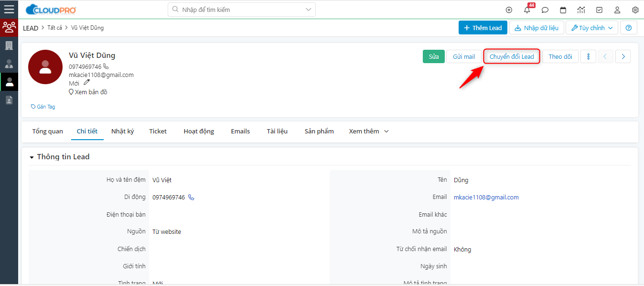This screenshot has height=286, width=644.
Task: Click the Không value for Từ chối nhận email
Action: tap(462, 249)
